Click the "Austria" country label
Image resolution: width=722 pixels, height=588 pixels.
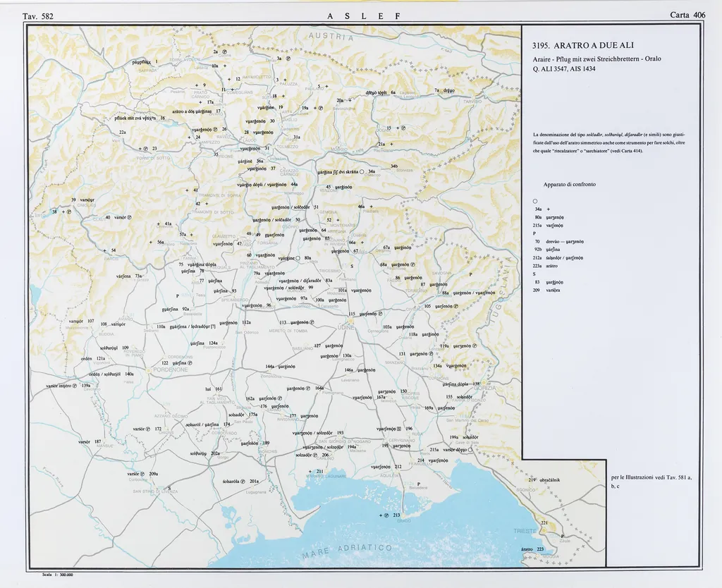pos(329,37)
